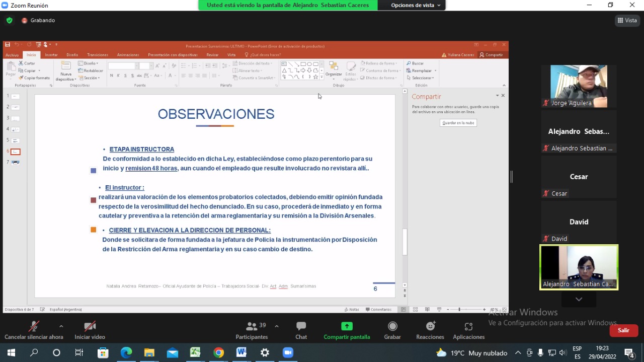The width and height of the screenshot is (644, 362).
Task: Click the Chat icon in Zoom toolbar
Action: click(301, 327)
